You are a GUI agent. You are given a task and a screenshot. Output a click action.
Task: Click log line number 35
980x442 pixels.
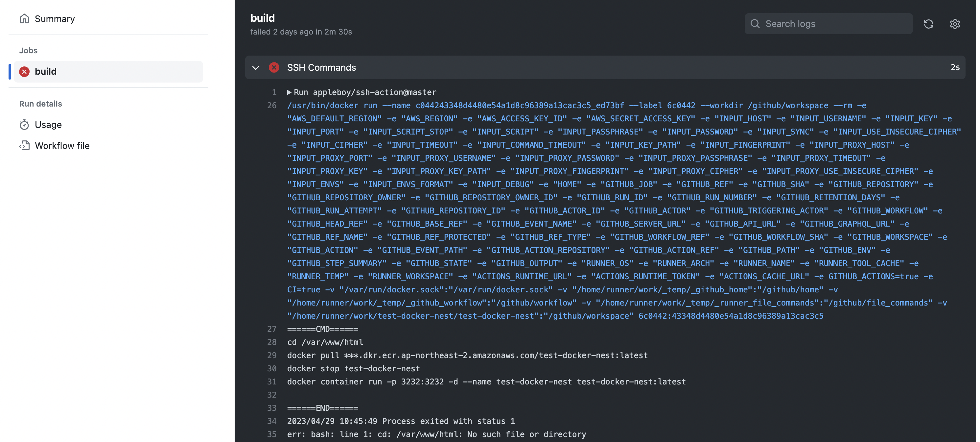[272, 434]
